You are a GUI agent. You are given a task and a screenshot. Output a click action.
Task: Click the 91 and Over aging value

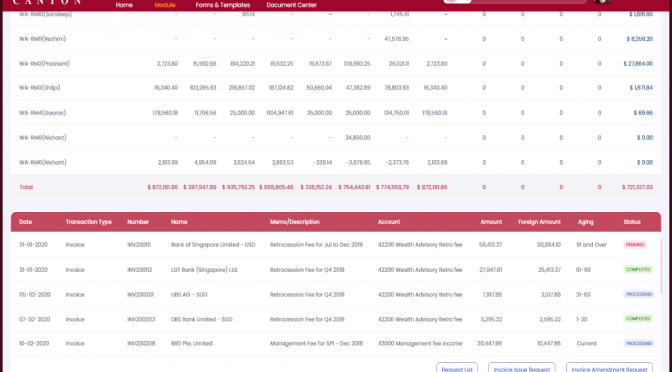[591, 245]
